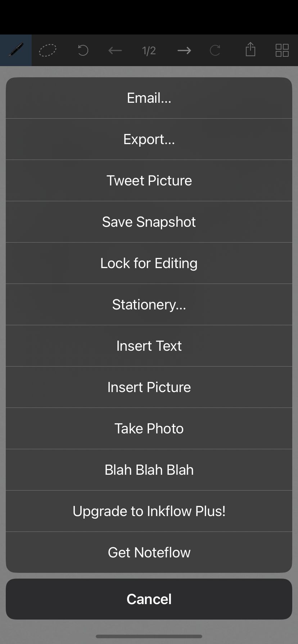
Task: Choose Email... from the menu
Action: coord(149,97)
